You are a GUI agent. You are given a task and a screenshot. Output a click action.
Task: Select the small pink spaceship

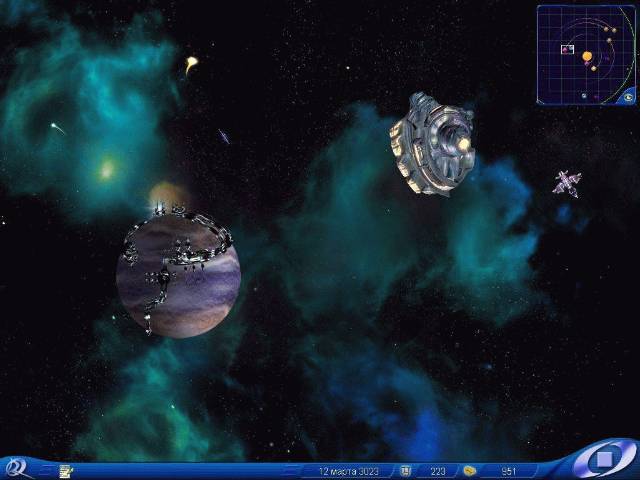coord(567,184)
